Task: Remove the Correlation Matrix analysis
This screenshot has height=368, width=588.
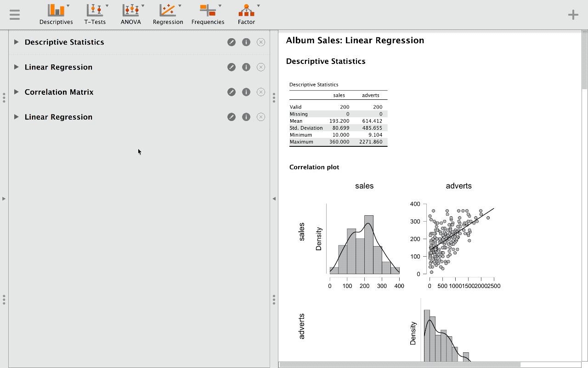Action: coord(260,92)
